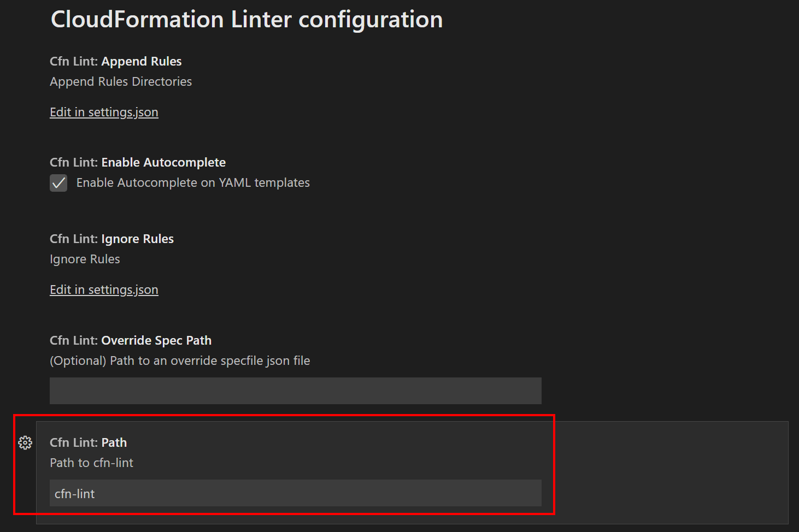Select the Cfn Lint: Path setting title
The width and height of the screenshot is (799, 532).
(88, 442)
